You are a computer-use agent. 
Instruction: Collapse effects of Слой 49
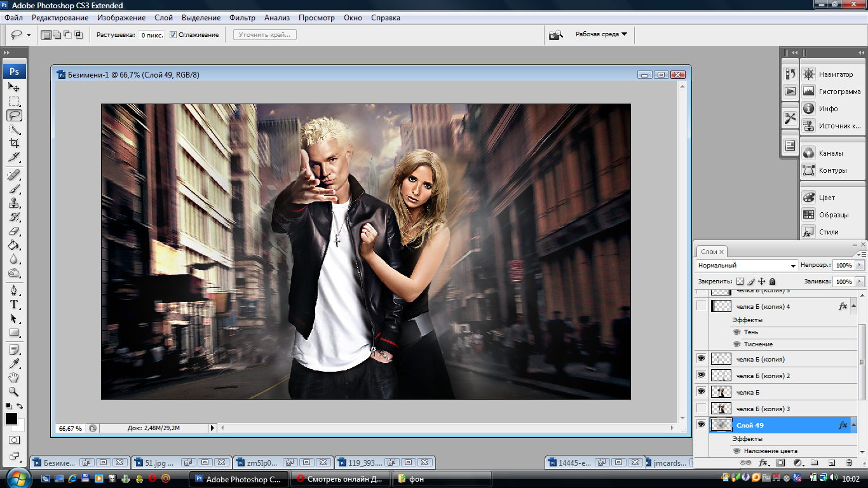853,425
